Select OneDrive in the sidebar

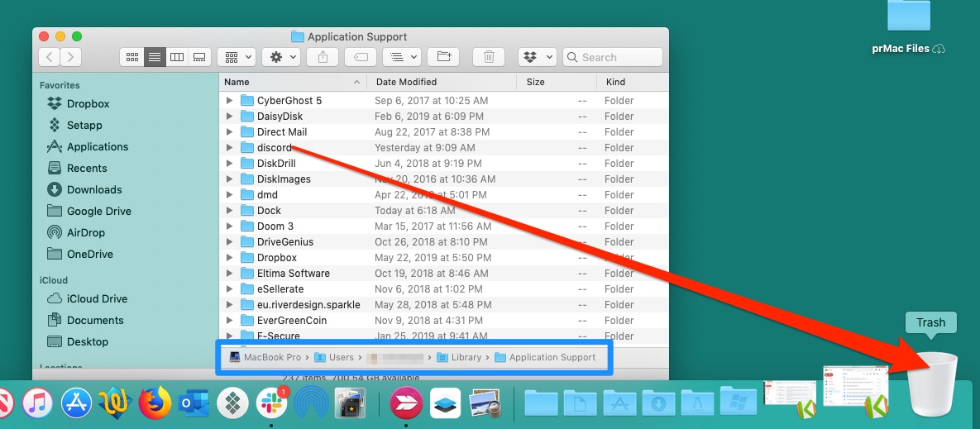(80, 254)
